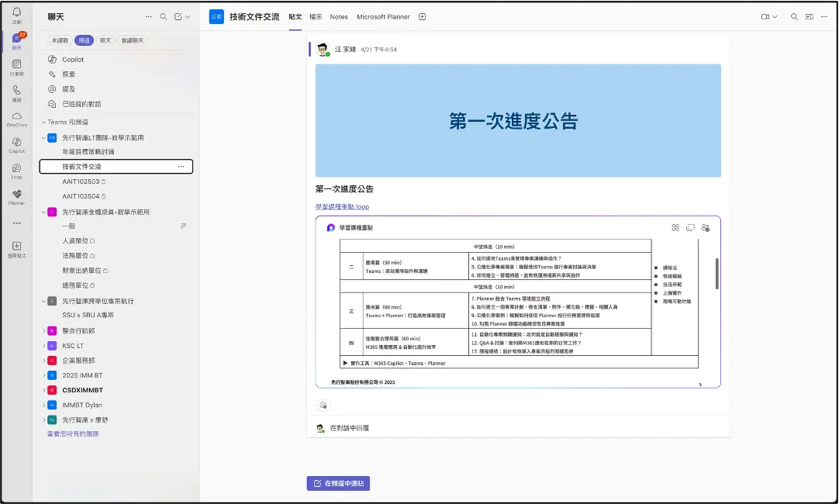Select the 未讀取 filter pill

click(60, 40)
